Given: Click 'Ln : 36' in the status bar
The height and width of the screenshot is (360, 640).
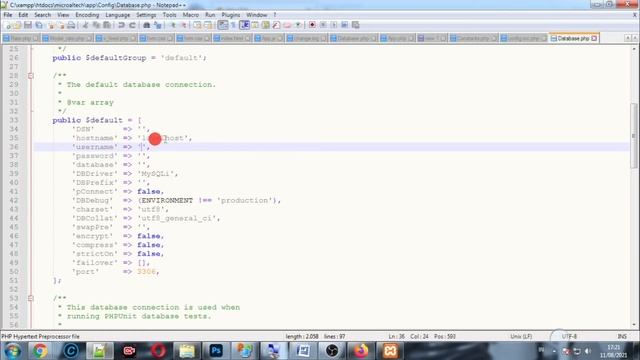Looking at the screenshot, I should coord(397,337).
